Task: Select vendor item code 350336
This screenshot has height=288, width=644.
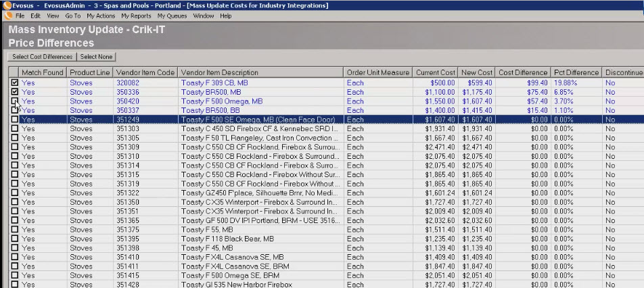Action: tap(127, 92)
